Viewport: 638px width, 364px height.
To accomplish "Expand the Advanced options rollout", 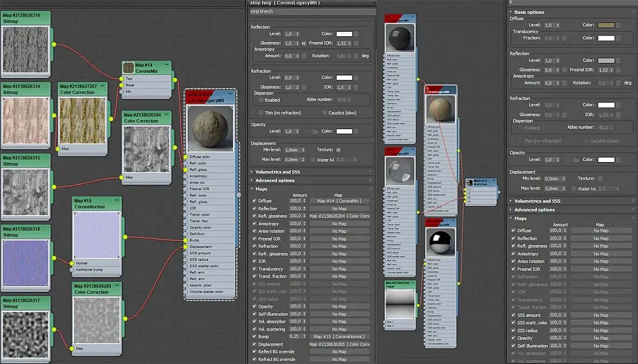I will [x=275, y=180].
